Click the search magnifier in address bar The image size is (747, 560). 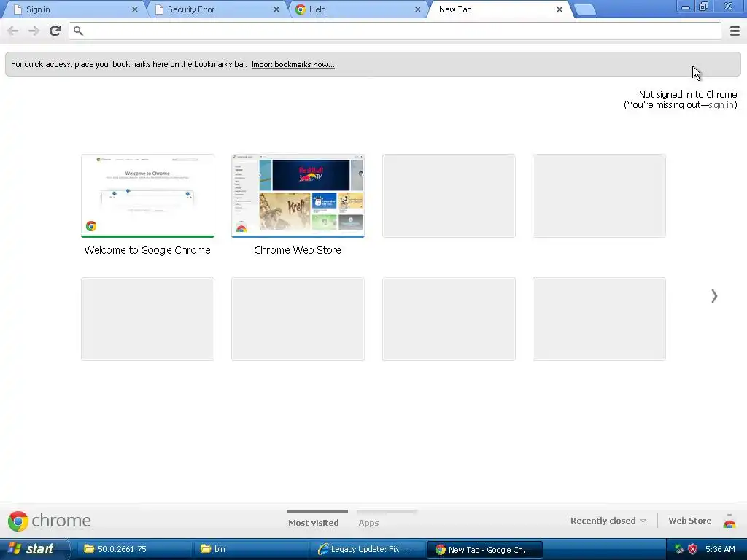pyautogui.click(x=78, y=31)
